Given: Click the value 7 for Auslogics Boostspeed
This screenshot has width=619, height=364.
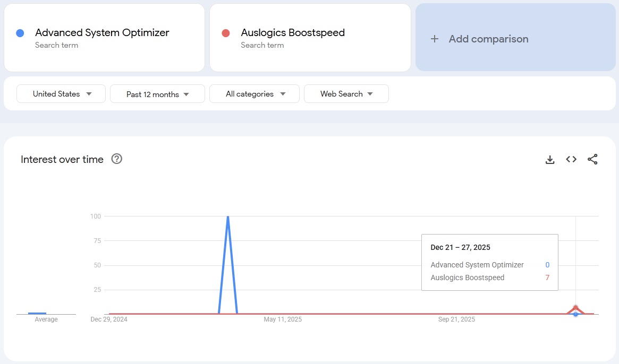Looking at the screenshot, I should 547,278.
